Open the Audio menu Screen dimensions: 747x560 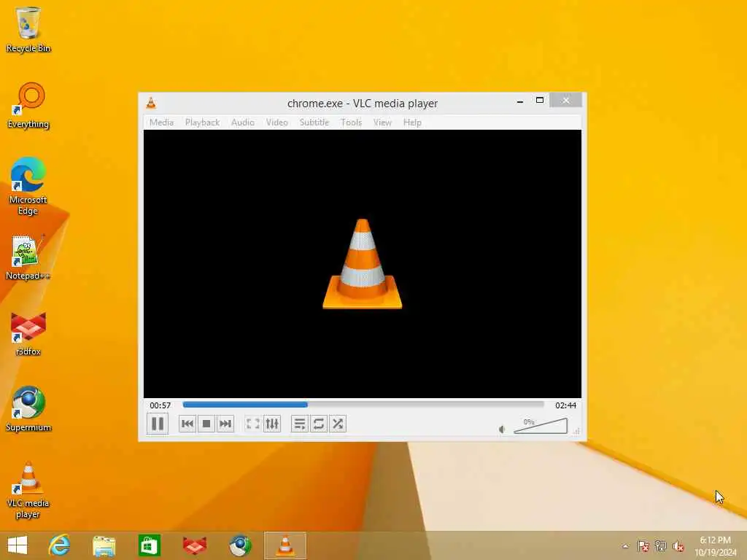coord(242,122)
